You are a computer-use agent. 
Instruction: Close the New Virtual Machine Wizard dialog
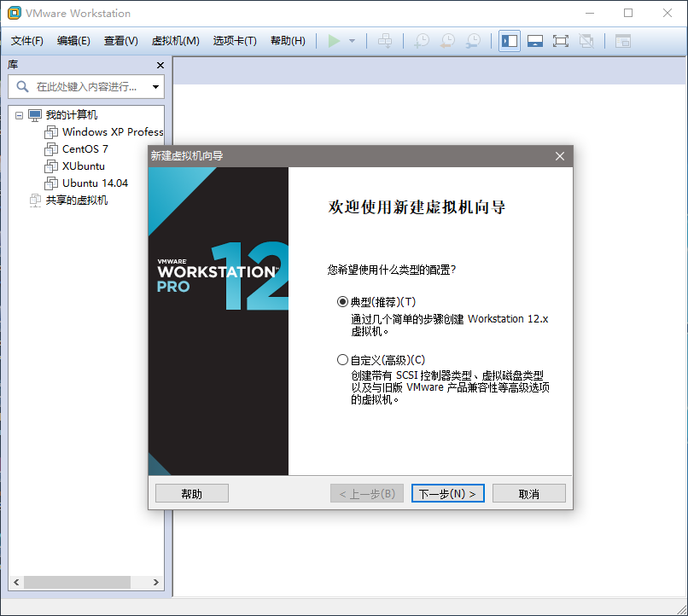[559, 156]
